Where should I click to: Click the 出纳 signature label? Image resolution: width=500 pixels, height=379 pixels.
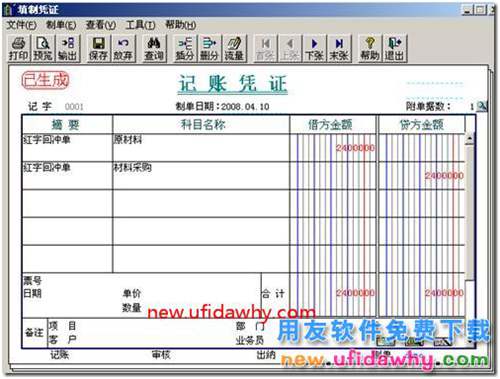266,355
